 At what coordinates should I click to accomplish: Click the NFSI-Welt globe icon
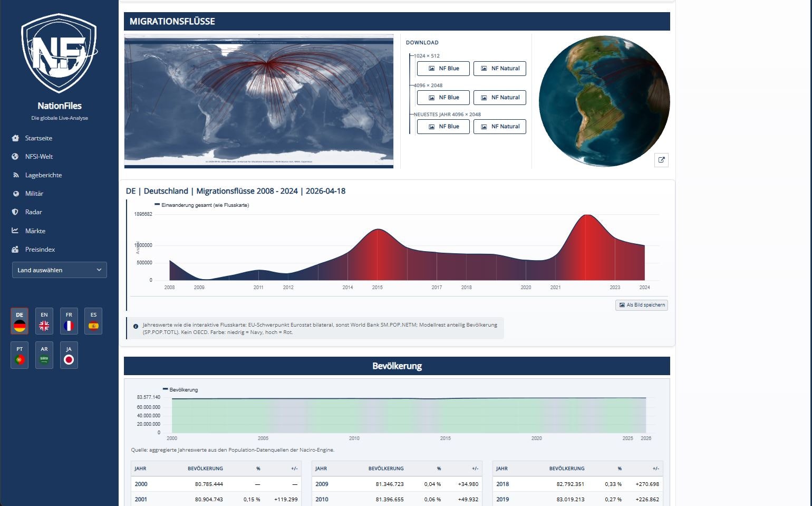pyautogui.click(x=15, y=157)
